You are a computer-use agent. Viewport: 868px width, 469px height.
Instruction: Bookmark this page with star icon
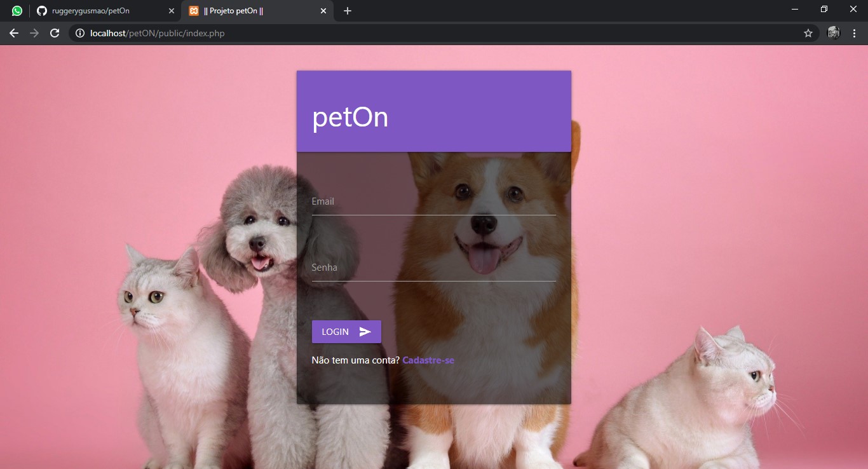(x=808, y=33)
